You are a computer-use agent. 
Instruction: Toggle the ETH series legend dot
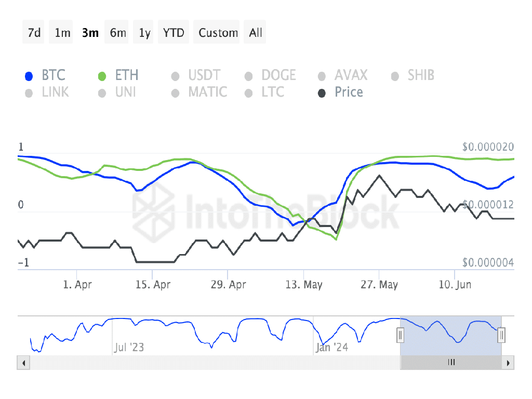tap(102, 76)
